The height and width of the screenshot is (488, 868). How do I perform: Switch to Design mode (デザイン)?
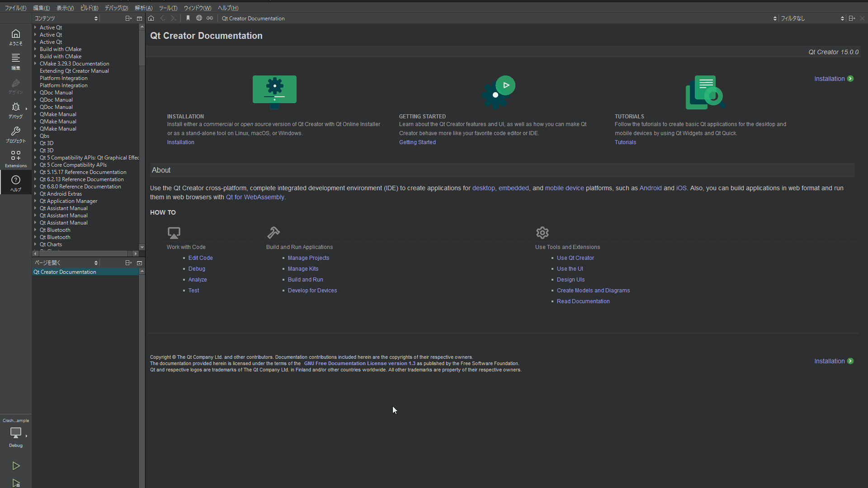(x=16, y=86)
